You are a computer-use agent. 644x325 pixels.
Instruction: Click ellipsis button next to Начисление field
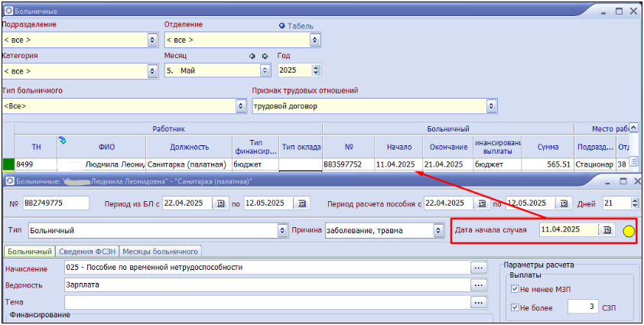pyautogui.click(x=480, y=268)
